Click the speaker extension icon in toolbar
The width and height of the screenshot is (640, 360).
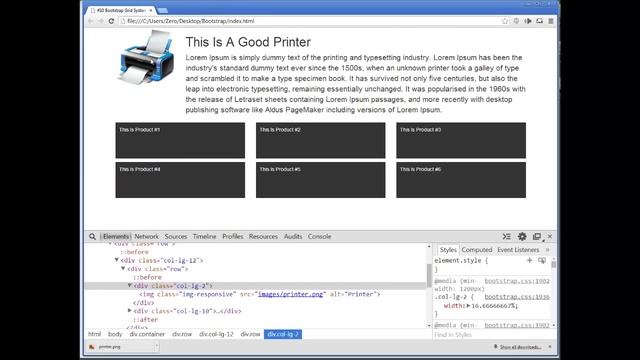(x=528, y=21)
